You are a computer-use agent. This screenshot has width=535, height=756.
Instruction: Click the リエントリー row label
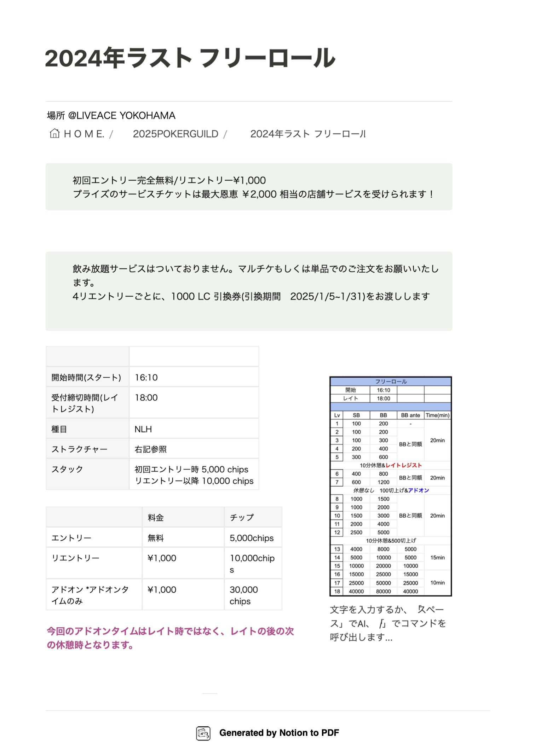(75, 558)
